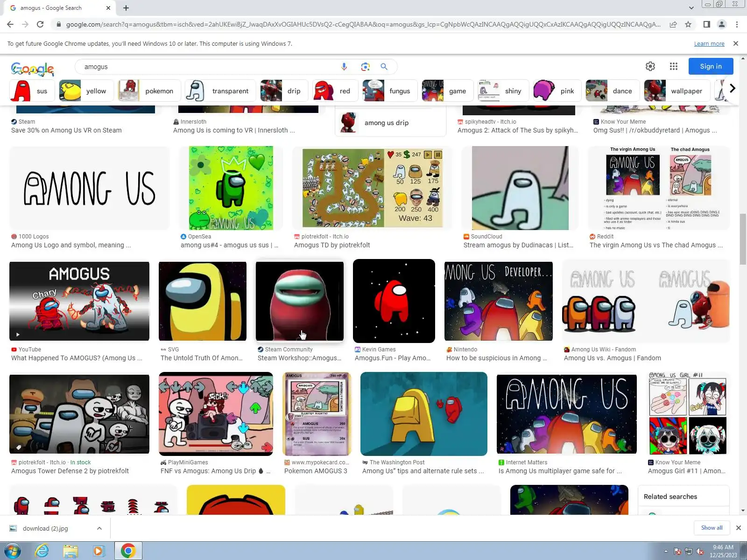The image size is (747, 560).
Task: Open Windows Explorer from the taskbar
Action: coord(70,551)
